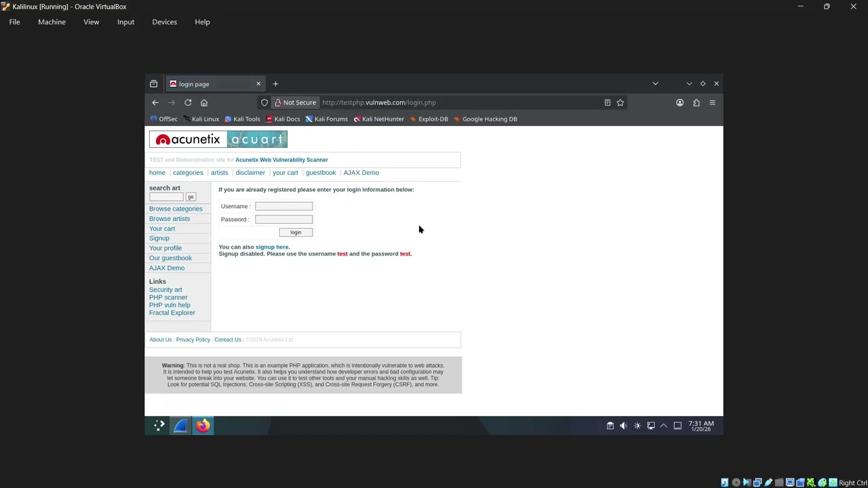Open the 'Contact Us' footer link

[x=228, y=340]
